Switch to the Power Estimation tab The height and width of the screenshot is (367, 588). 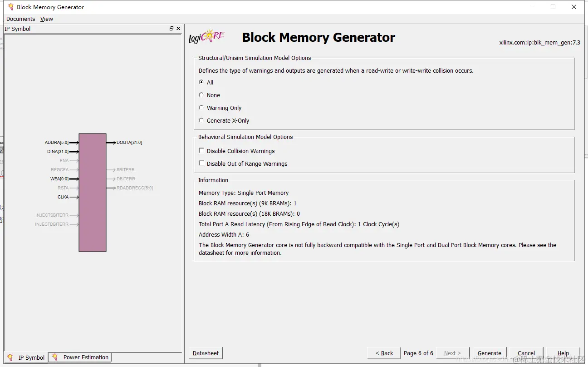pos(80,357)
